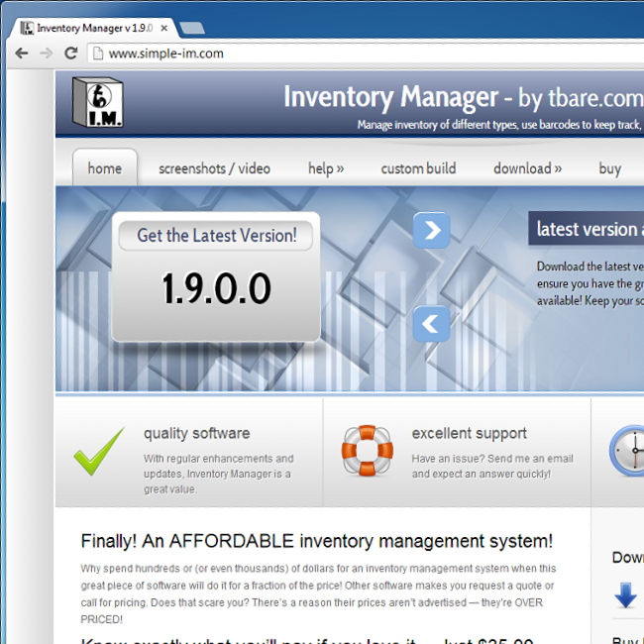The width and height of the screenshot is (644, 644).
Task: Open screenshots / video page
Action: 214,168
